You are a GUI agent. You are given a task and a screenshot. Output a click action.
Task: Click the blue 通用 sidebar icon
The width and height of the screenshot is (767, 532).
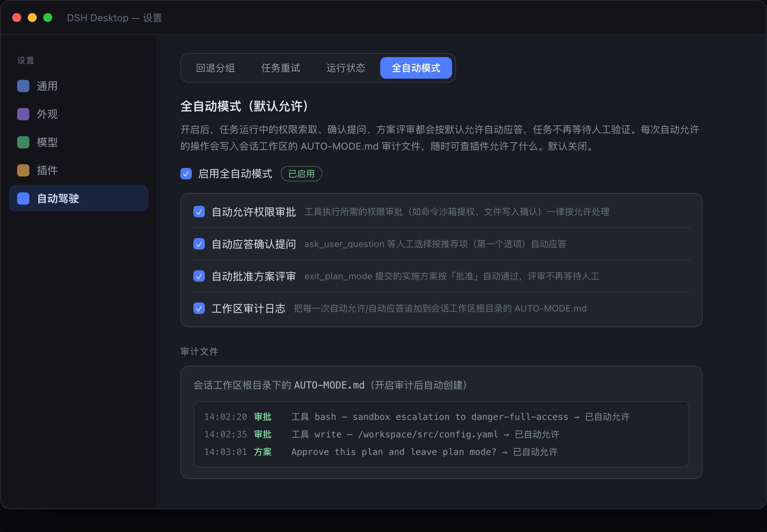click(x=23, y=86)
